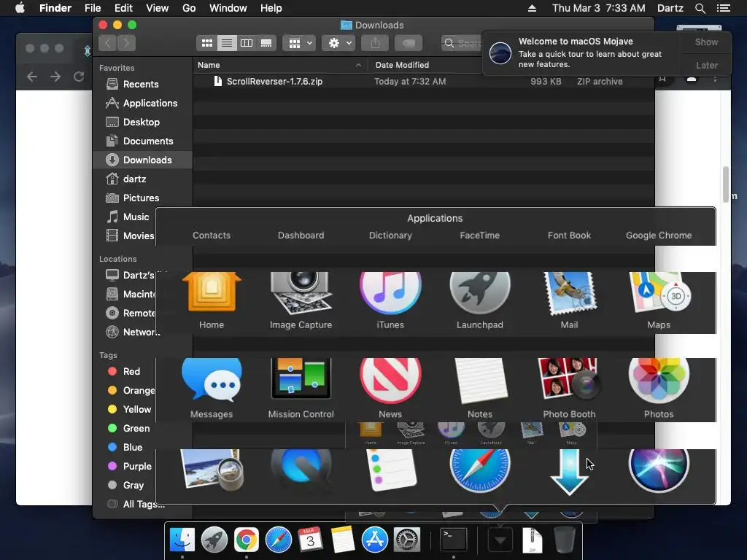Screen dimensions: 747x560
Task: Open Siri in the Applications stack
Action: pos(659,470)
